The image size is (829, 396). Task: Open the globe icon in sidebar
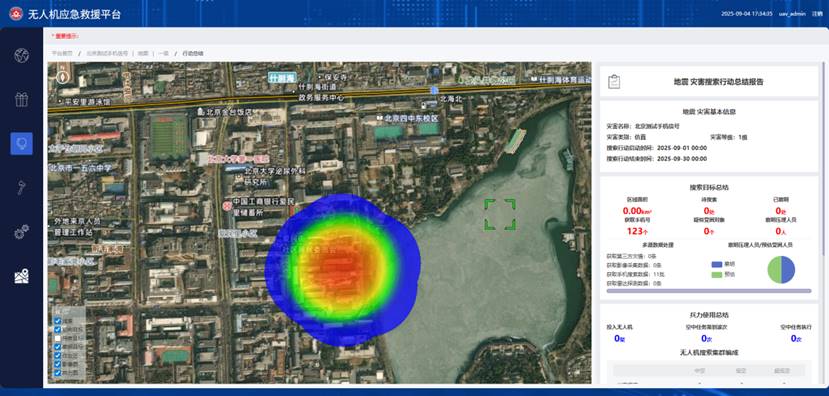(22, 55)
